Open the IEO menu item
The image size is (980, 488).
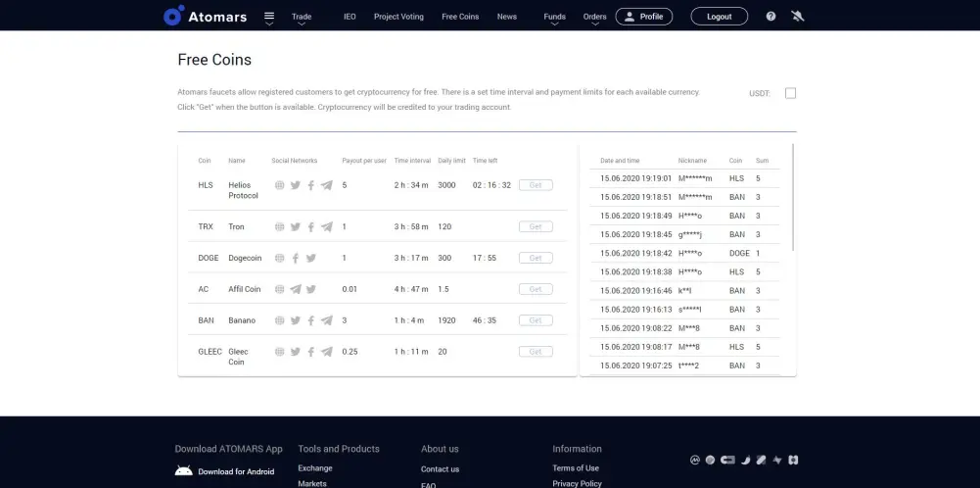[x=350, y=17]
